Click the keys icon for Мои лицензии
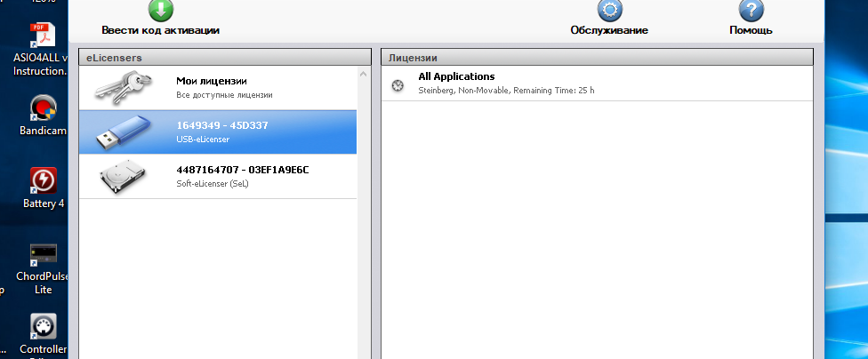 click(123, 88)
